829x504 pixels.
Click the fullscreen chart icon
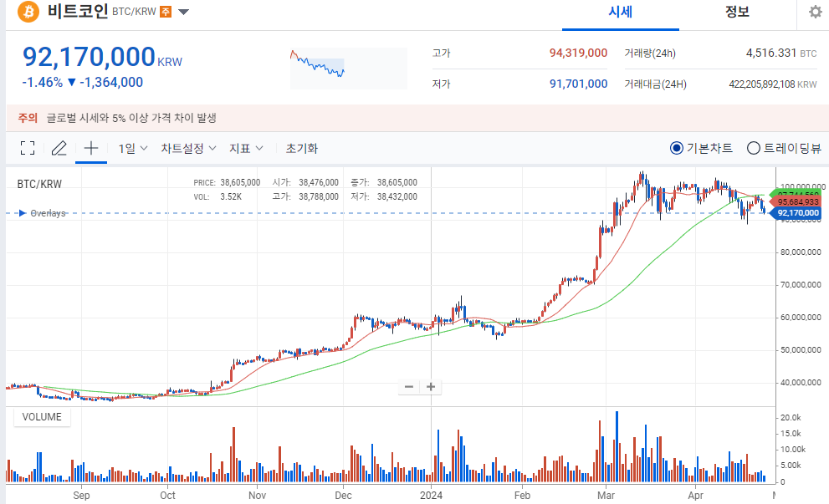[x=27, y=147]
